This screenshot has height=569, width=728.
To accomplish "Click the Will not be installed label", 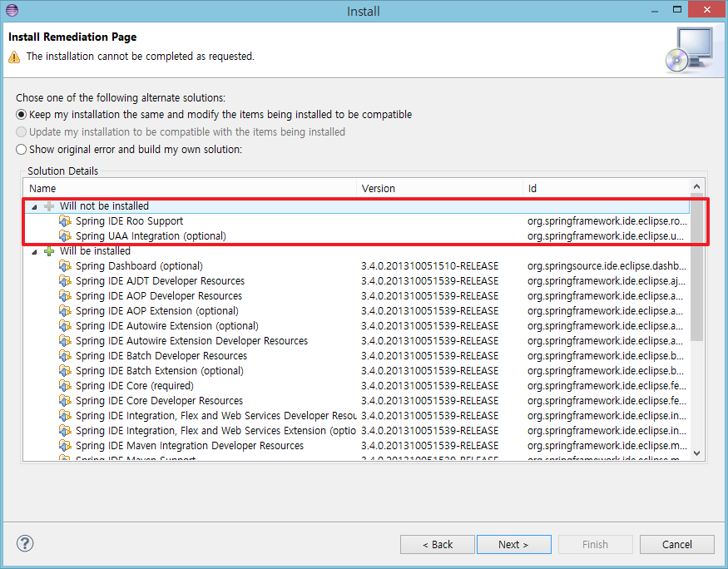I will tap(105, 206).
